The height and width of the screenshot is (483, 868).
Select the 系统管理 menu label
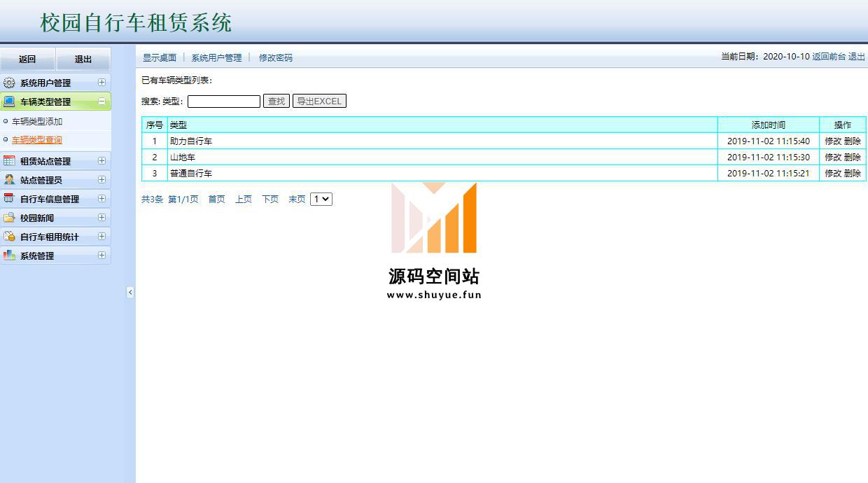[37, 255]
